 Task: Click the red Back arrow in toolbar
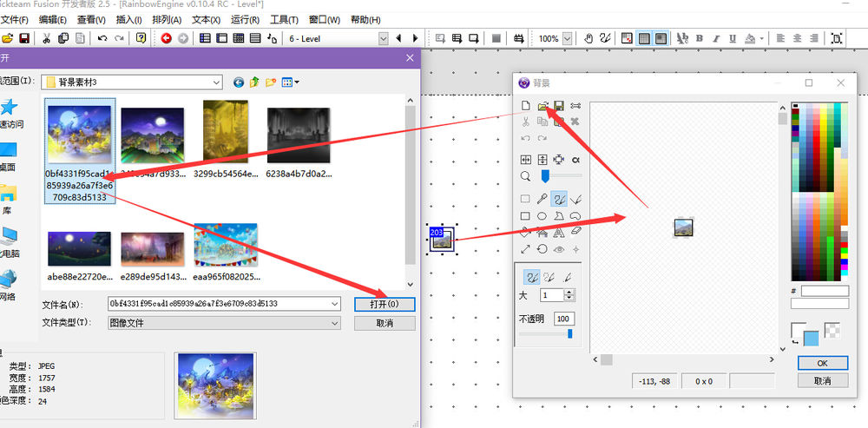pos(166,38)
